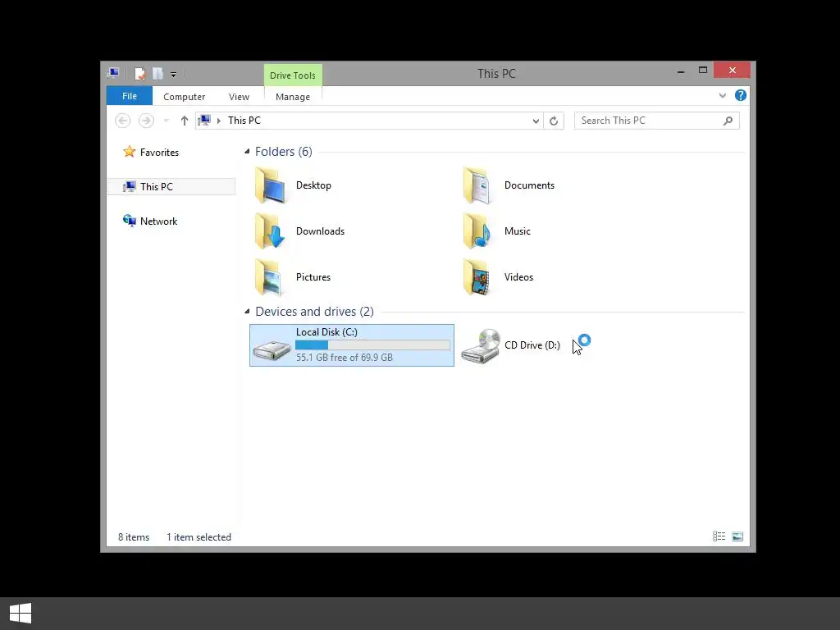Select the Local Disk (C:) drive icon
The height and width of the screenshot is (630, 840).
pos(272,350)
